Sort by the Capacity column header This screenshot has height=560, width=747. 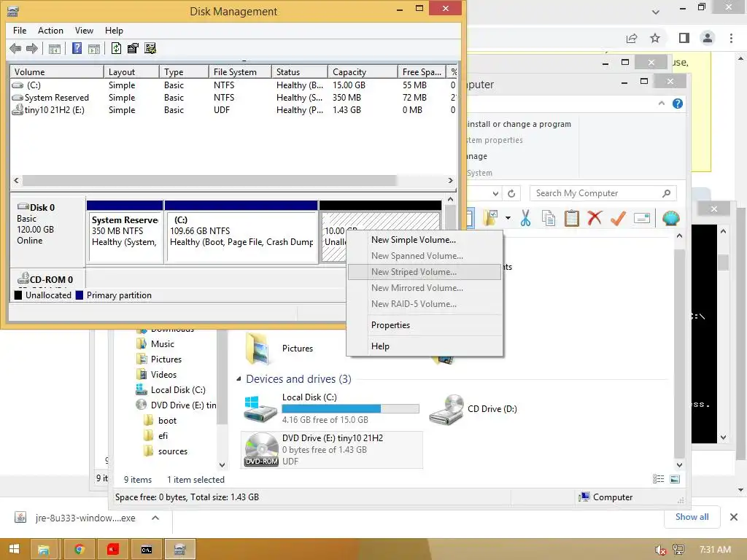click(362, 72)
